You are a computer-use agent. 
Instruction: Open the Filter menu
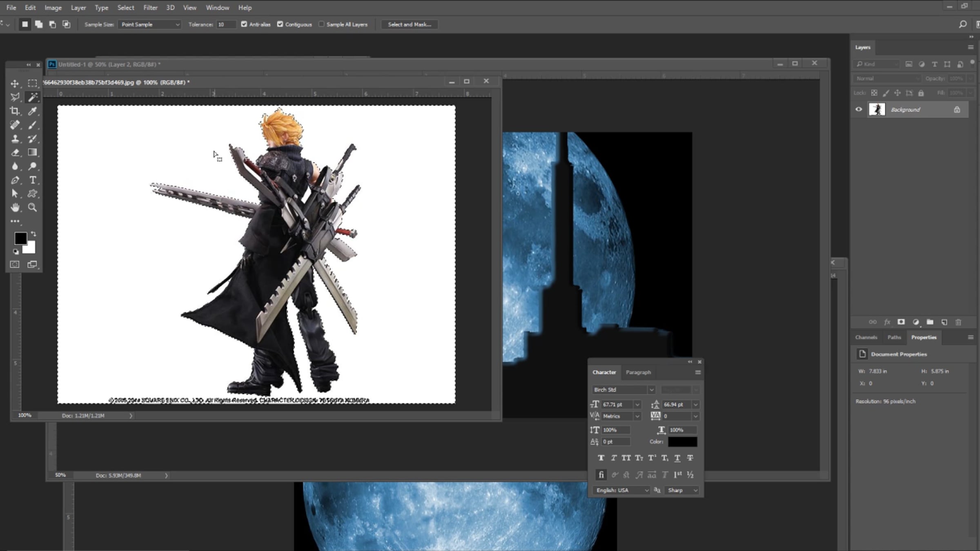point(150,7)
